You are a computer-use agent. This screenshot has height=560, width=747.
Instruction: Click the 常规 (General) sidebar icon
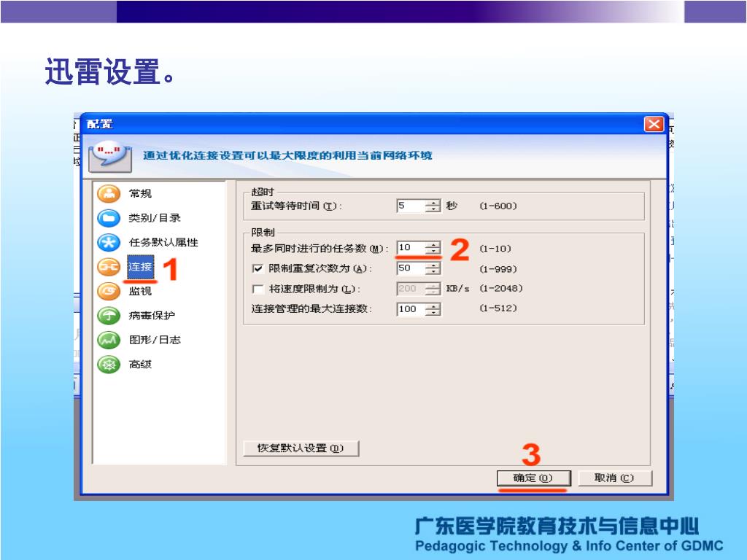[109, 193]
